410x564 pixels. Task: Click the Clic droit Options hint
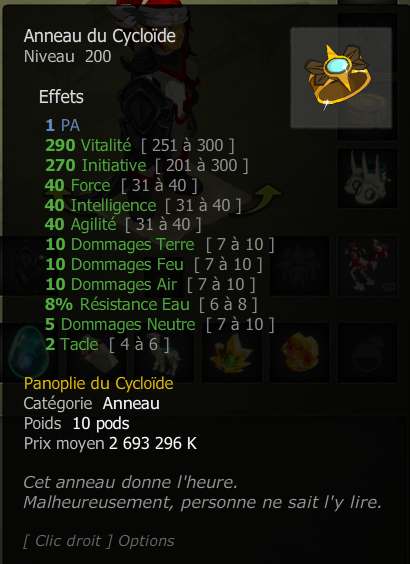99,541
